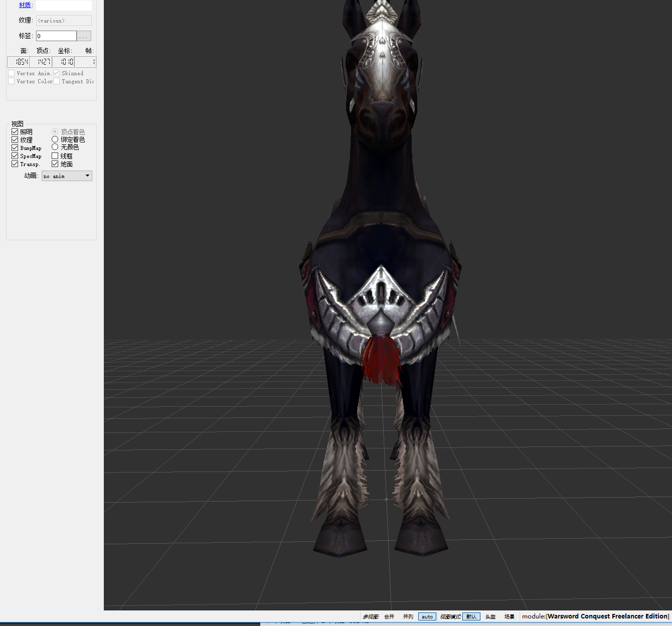Switch multi-view to 合并 combined mode

pos(389,616)
